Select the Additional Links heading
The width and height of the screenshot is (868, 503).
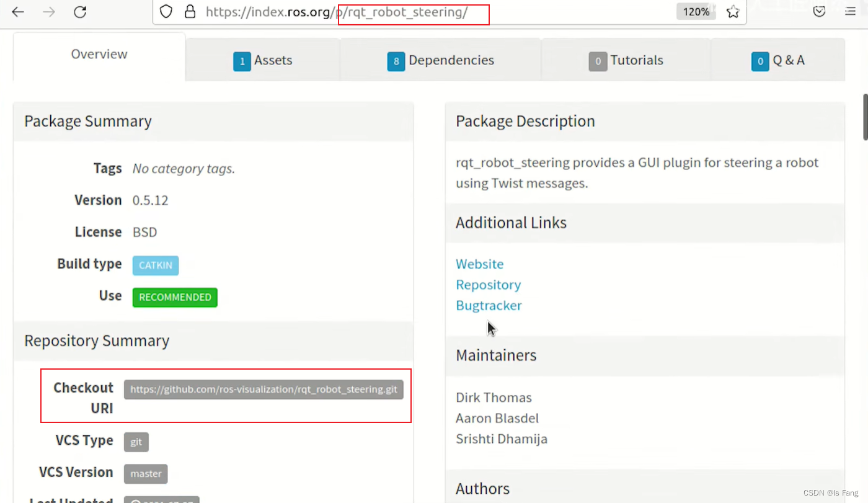coord(511,223)
